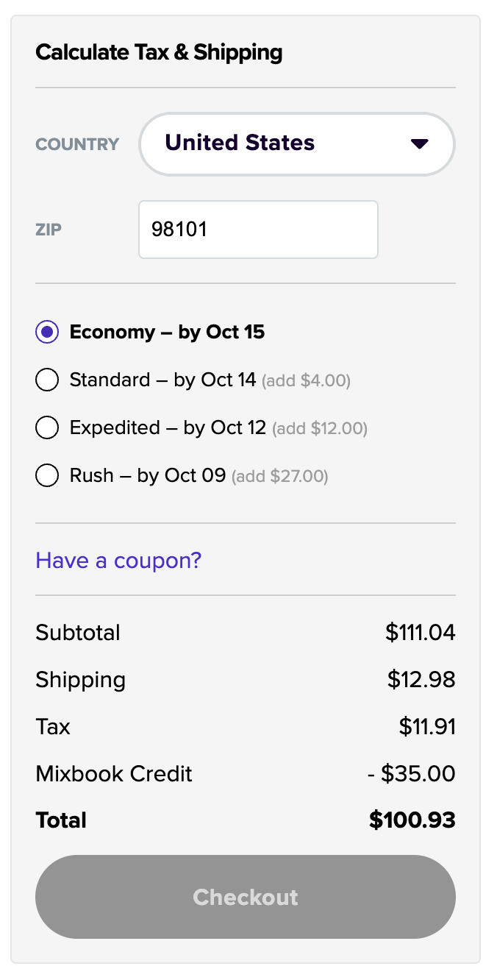
Task: Click the add $4.00 surcharge text
Action: pos(307,381)
